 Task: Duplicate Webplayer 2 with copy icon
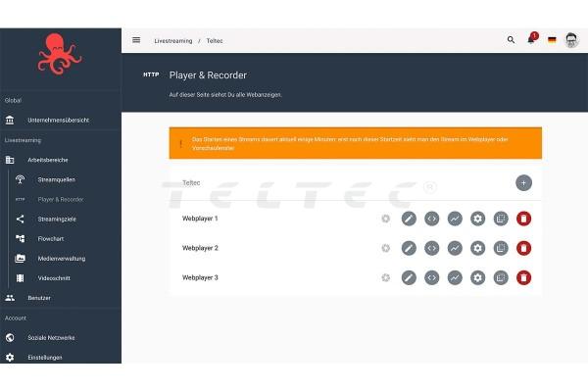[x=501, y=248]
